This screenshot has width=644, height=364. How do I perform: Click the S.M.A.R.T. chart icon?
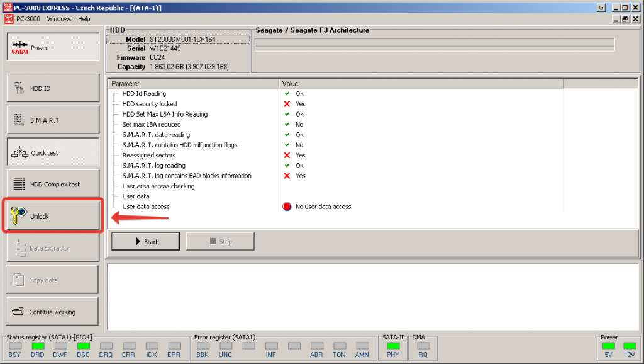pyautogui.click(x=19, y=120)
